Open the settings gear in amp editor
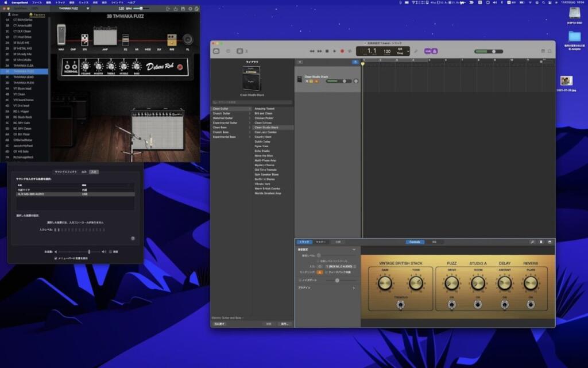Image resolution: width=588 pixels, height=368 pixels. [x=190, y=9]
